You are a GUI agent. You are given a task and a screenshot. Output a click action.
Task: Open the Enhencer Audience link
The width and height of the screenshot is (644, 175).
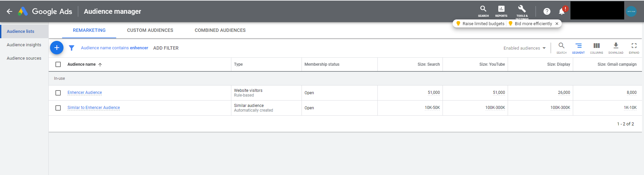coord(85,93)
